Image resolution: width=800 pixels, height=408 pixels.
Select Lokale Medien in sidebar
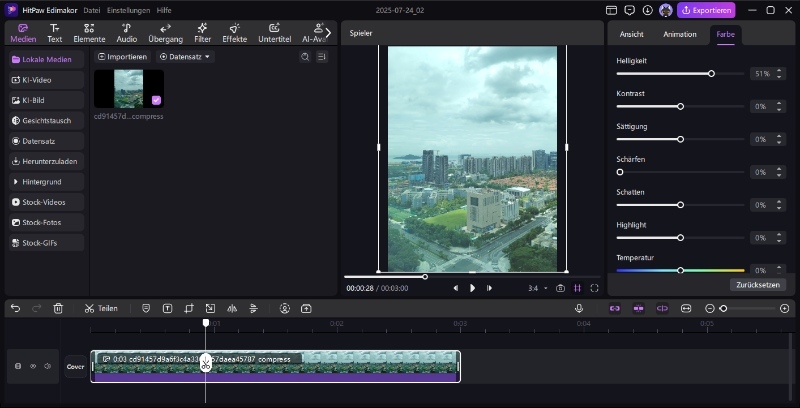(x=46, y=60)
